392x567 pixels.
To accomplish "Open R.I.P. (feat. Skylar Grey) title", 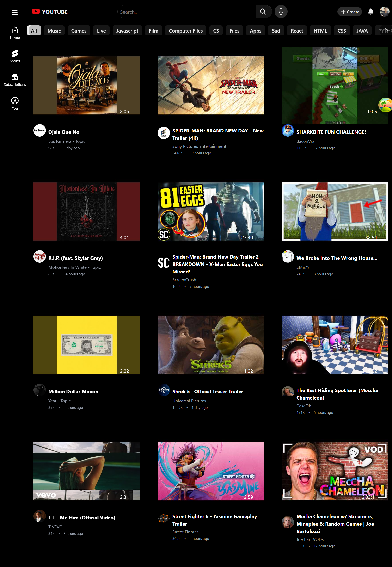I will [76, 258].
